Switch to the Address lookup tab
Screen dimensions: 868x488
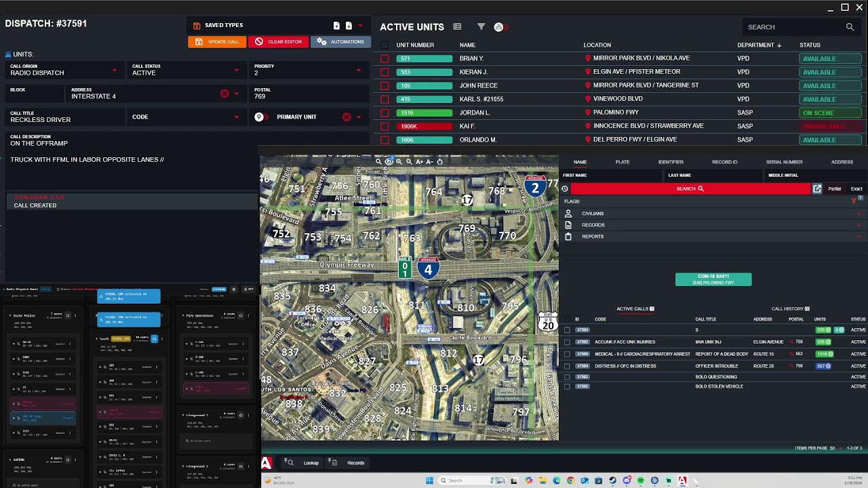point(842,162)
